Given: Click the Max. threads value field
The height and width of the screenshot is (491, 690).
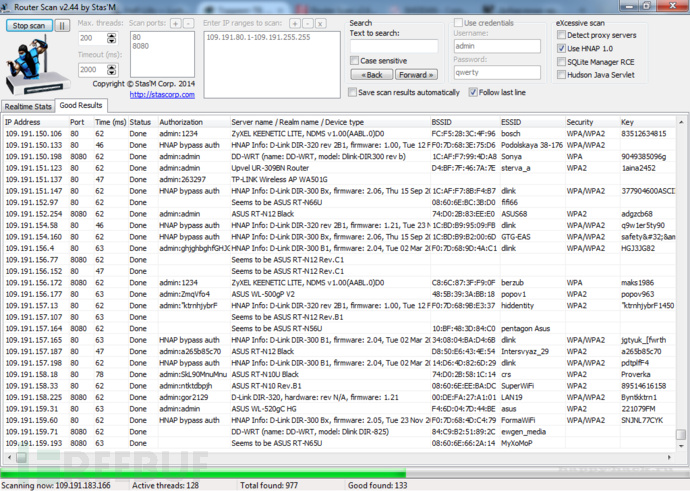Looking at the screenshot, I should click(x=92, y=38).
